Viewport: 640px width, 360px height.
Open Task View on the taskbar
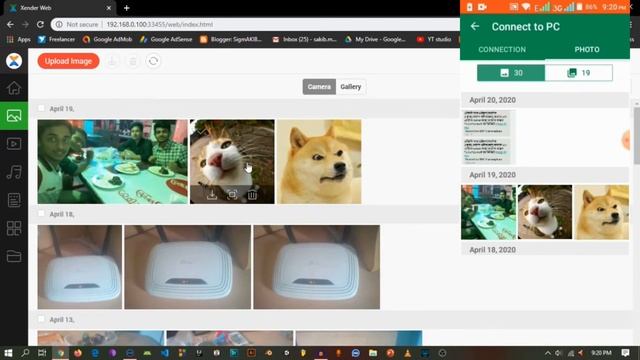click(x=42, y=353)
